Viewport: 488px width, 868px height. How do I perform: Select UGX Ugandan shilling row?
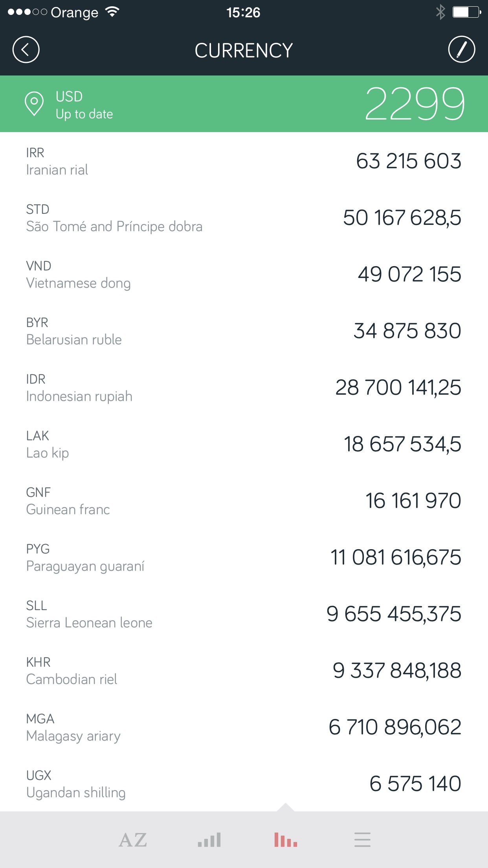(244, 783)
